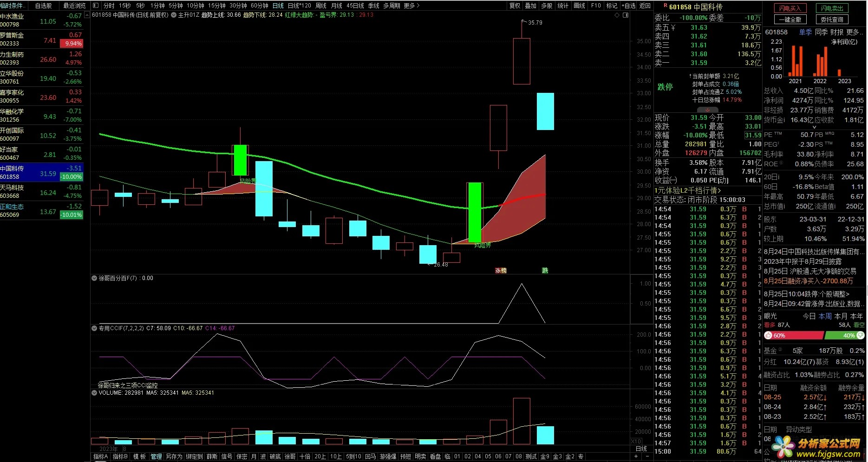Click the diamond icon at chart top right
Image resolution: width=868 pixels, height=462 pixels.
tap(617, 15)
